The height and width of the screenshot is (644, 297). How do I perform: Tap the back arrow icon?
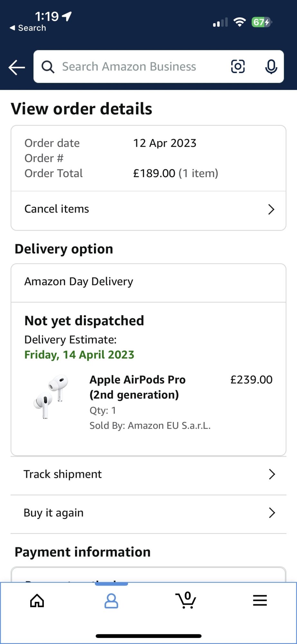click(17, 67)
